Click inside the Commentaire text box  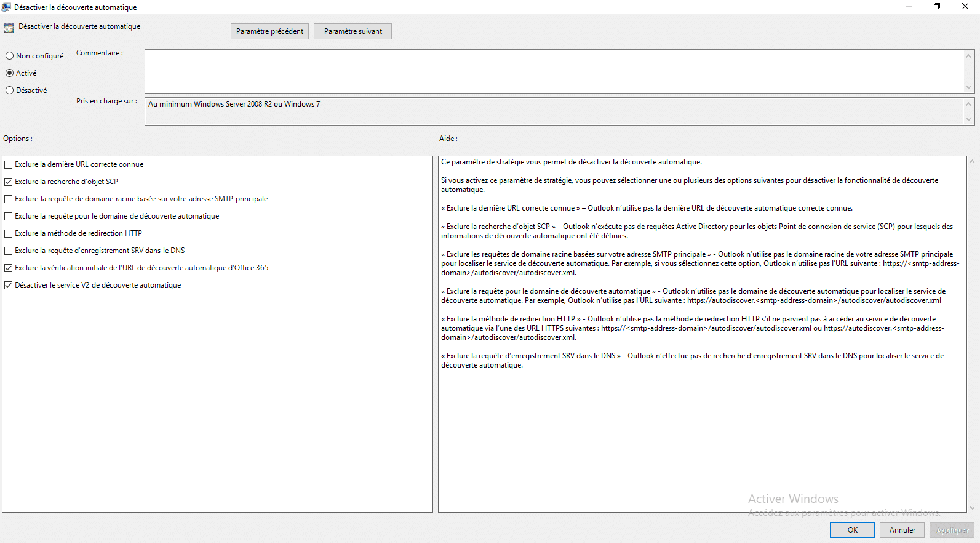pyautogui.click(x=554, y=71)
